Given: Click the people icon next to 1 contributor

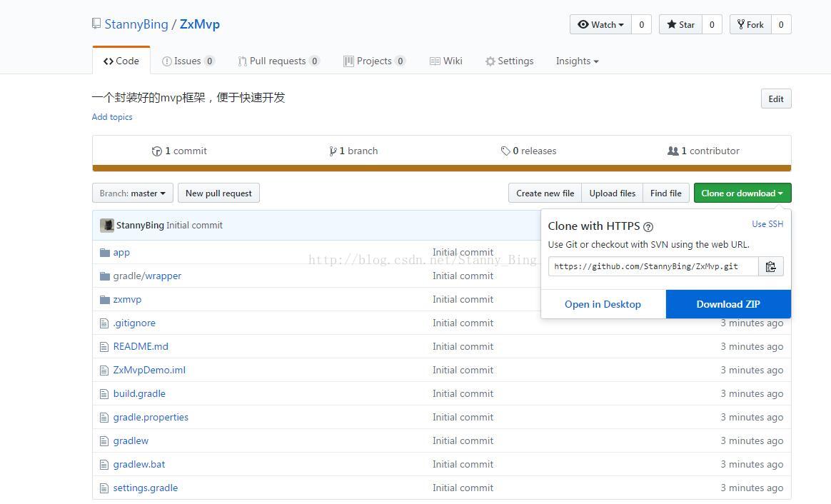Looking at the screenshot, I should (673, 151).
